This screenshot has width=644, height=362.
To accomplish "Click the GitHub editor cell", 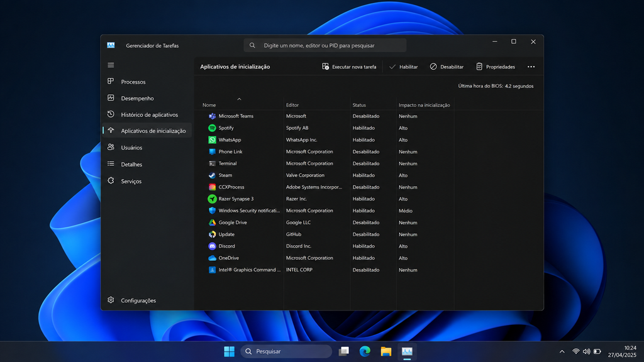I will pyautogui.click(x=294, y=234).
